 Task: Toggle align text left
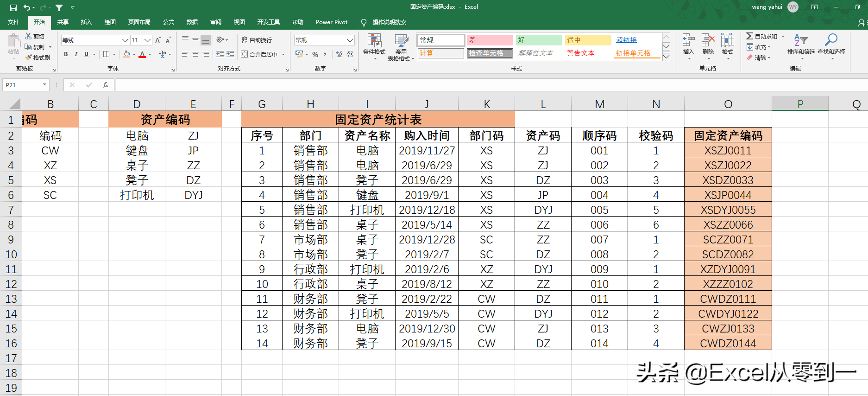tap(185, 54)
